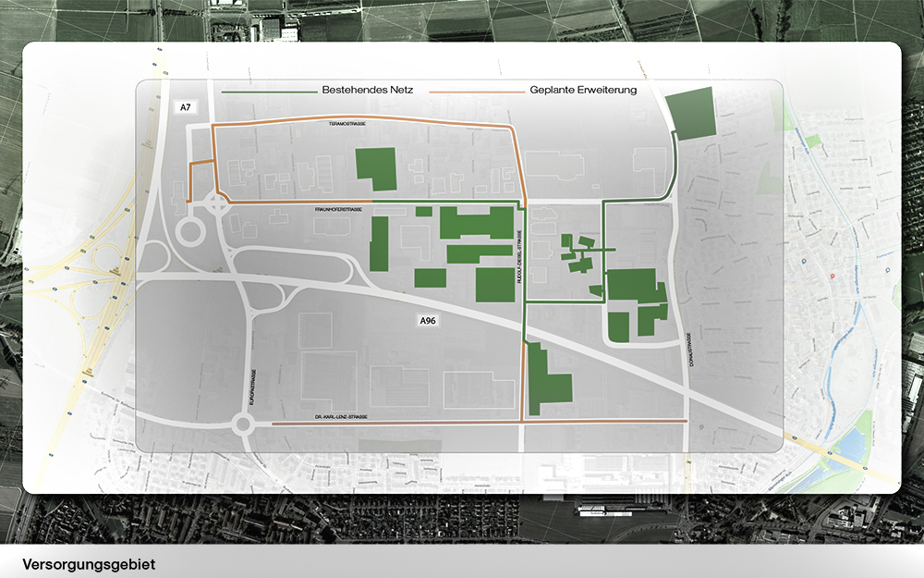Image resolution: width=924 pixels, height=578 pixels.
Task: Click the A96 motorway label
Action: tap(428, 321)
